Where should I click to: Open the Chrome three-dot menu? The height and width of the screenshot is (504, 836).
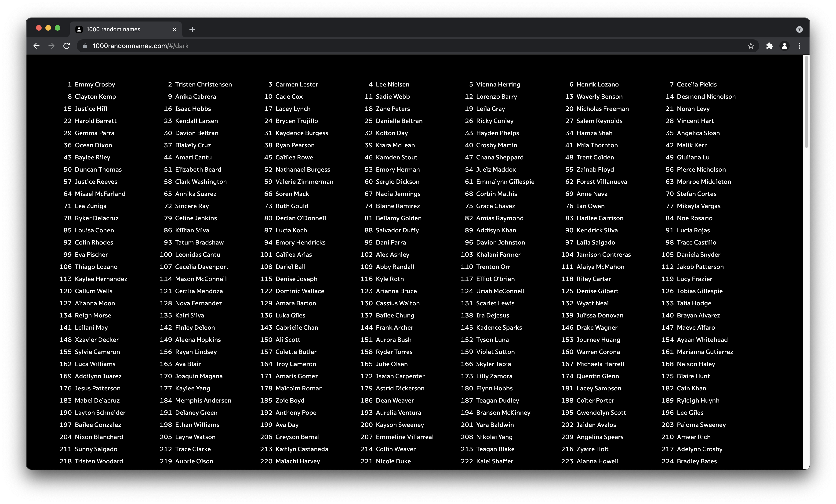(x=799, y=46)
